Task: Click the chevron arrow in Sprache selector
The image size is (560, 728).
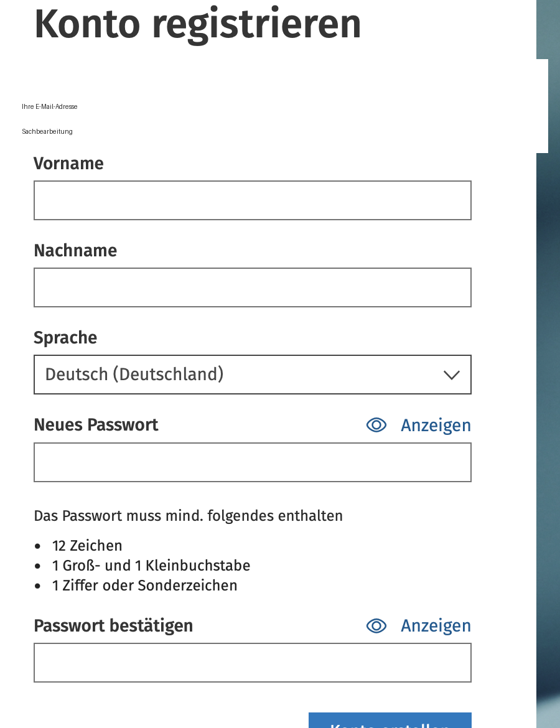Action: pyautogui.click(x=451, y=375)
